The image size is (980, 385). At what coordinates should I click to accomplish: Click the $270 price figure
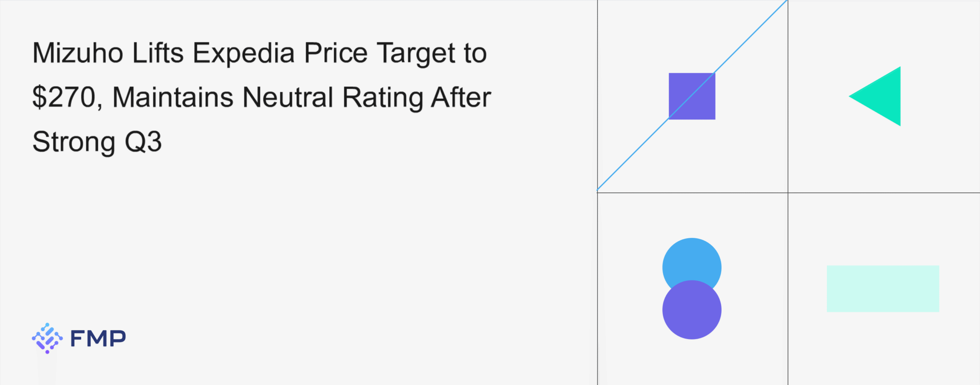pyautogui.click(x=64, y=97)
